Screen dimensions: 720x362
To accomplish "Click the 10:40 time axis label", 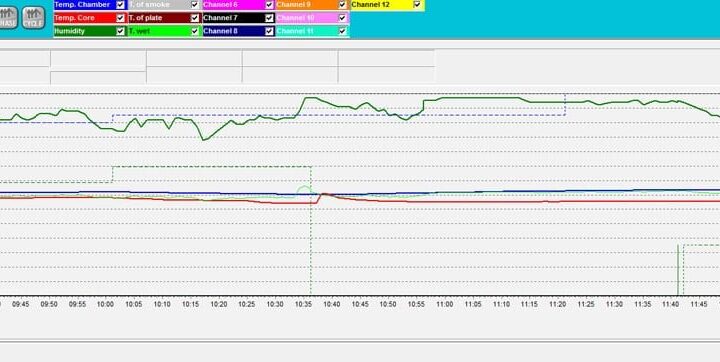I will point(332,304).
